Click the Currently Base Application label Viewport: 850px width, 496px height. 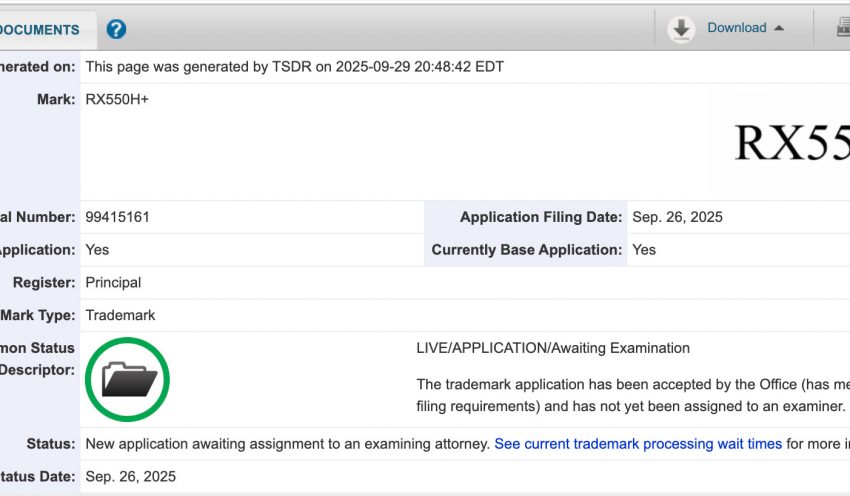(x=526, y=250)
